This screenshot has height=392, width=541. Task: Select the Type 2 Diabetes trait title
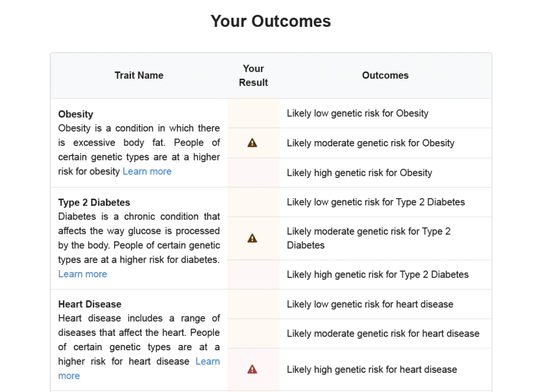pyautogui.click(x=94, y=202)
